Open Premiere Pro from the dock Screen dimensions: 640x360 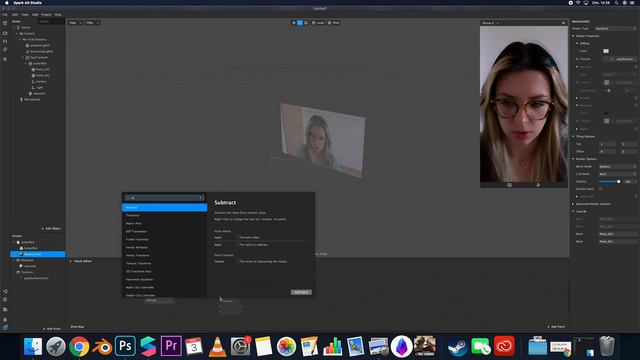click(171, 346)
